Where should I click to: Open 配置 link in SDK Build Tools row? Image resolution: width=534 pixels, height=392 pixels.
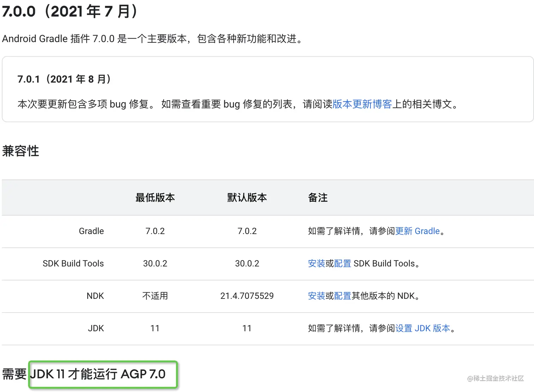pyautogui.click(x=342, y=263)
